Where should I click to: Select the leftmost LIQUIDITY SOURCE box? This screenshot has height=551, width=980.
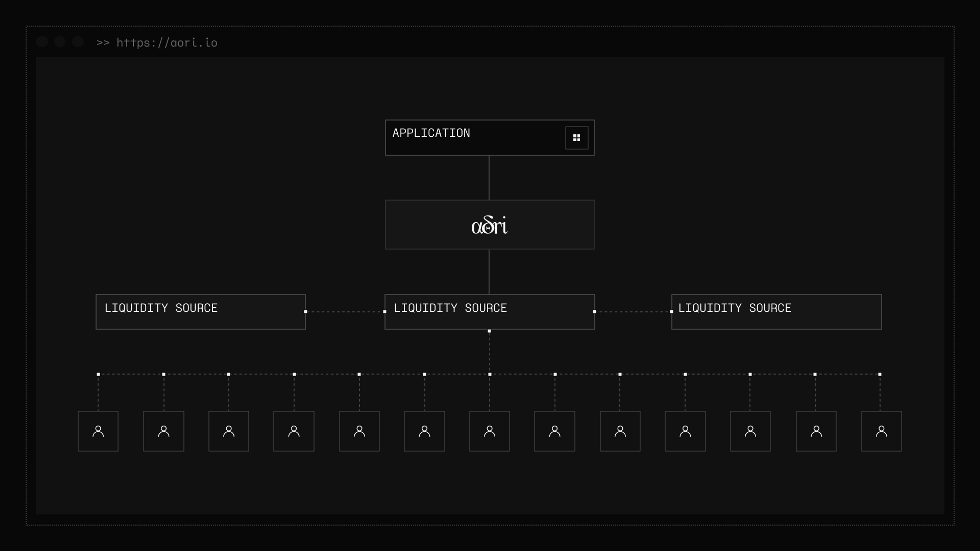(201, 312)
